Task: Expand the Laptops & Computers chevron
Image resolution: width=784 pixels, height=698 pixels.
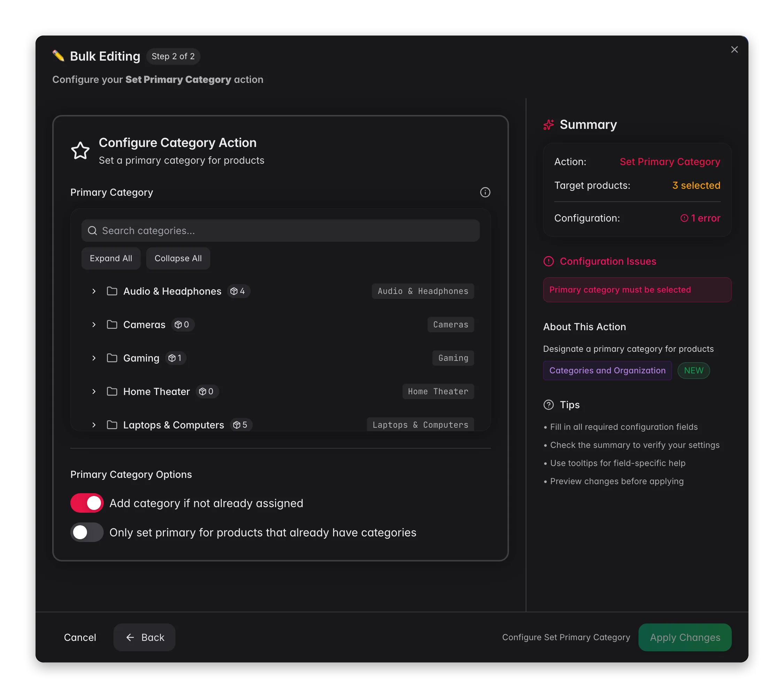Action: [x=94, y=425]
